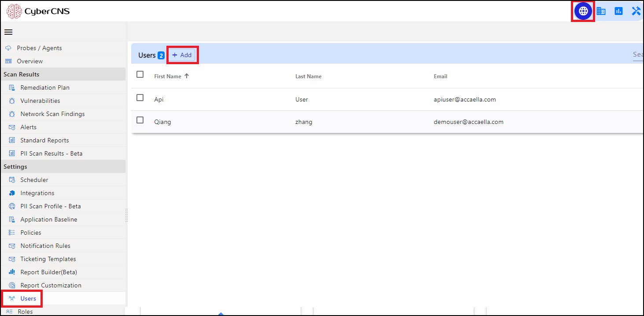Toggle the hamburger sidebar menu

point(8,32)
